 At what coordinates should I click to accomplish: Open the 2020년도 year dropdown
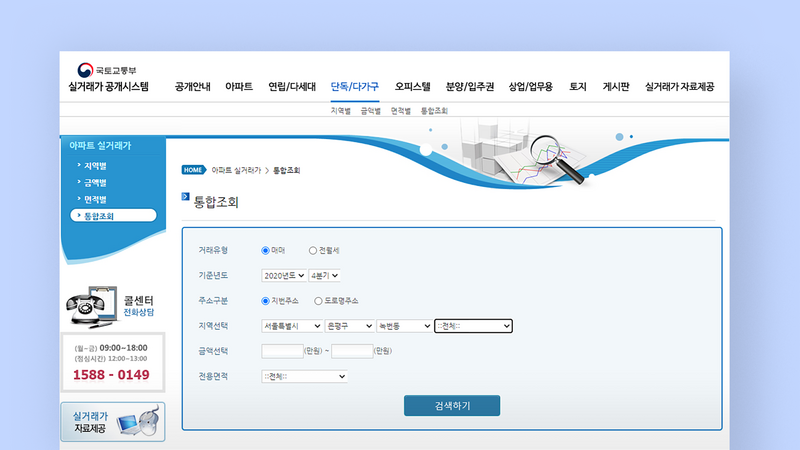[283, 275]
